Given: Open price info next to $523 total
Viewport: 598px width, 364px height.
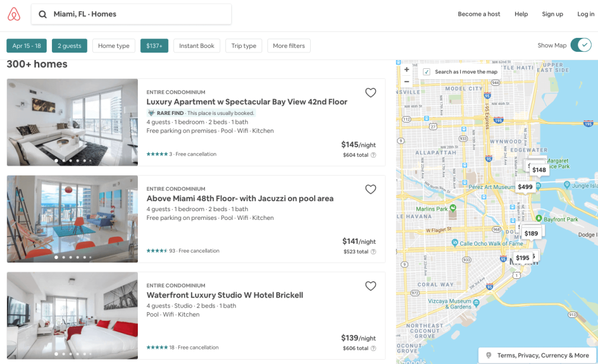Looking at the screenshot, I should click(373, 251).
